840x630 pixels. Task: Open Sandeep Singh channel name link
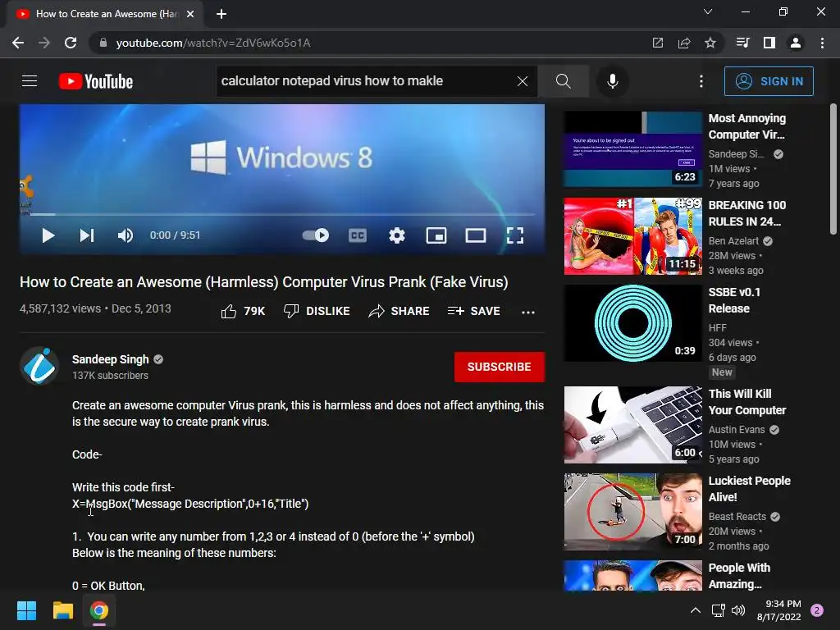pos(111,359)
